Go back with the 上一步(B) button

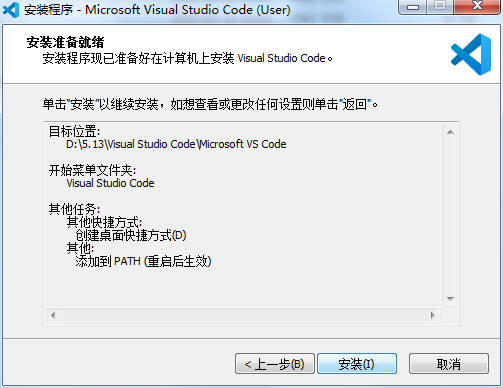[x=275, y=364]
